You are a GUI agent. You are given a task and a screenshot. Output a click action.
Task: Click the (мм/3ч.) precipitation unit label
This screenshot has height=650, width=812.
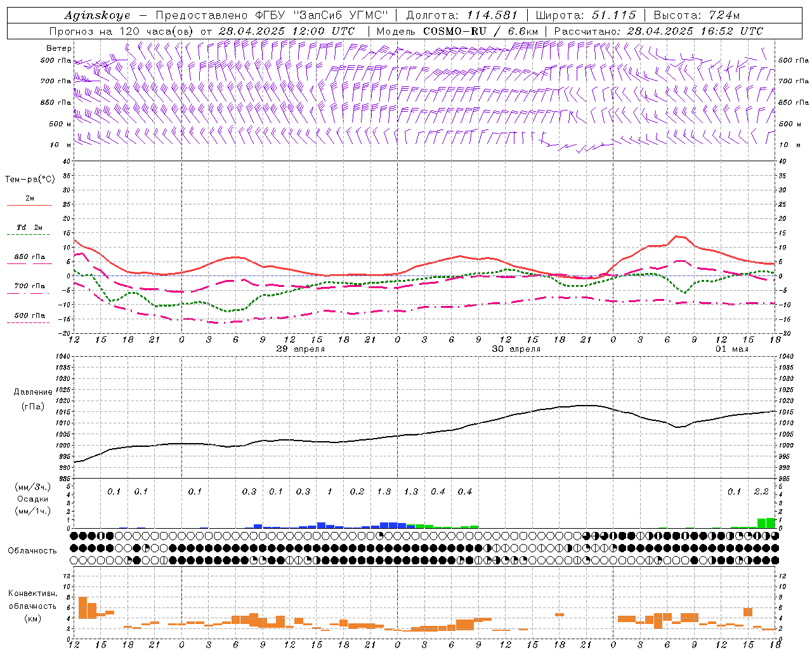pyautogui.click(x=33, y=487)
